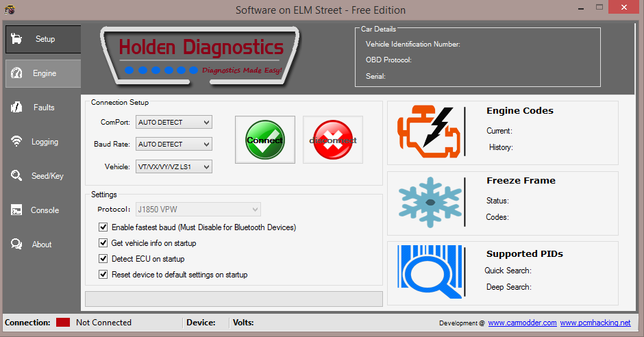Click the red disconnect button
Image resolution: width=644 pixels, height=337 pixels.
tap(333, 140)
